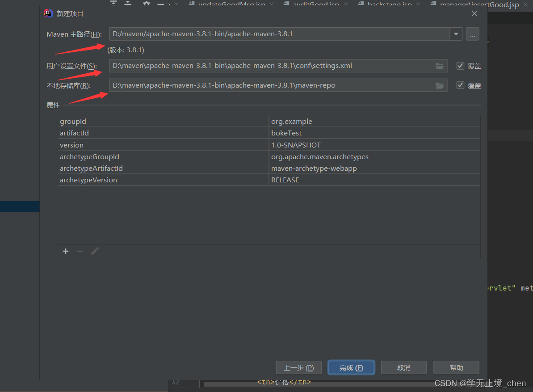
Task: Click the settings.xml user settings field
Action: coord(278,66)
